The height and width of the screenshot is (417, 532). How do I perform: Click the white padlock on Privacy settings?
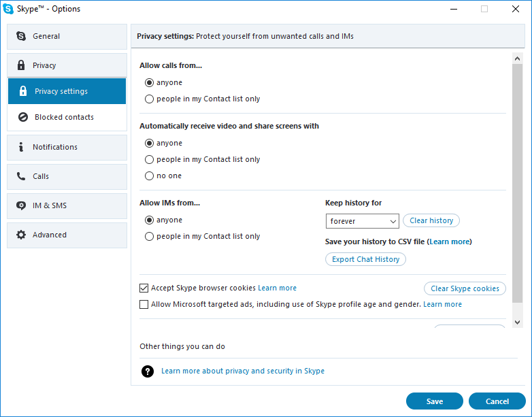(x=23, y=91)
